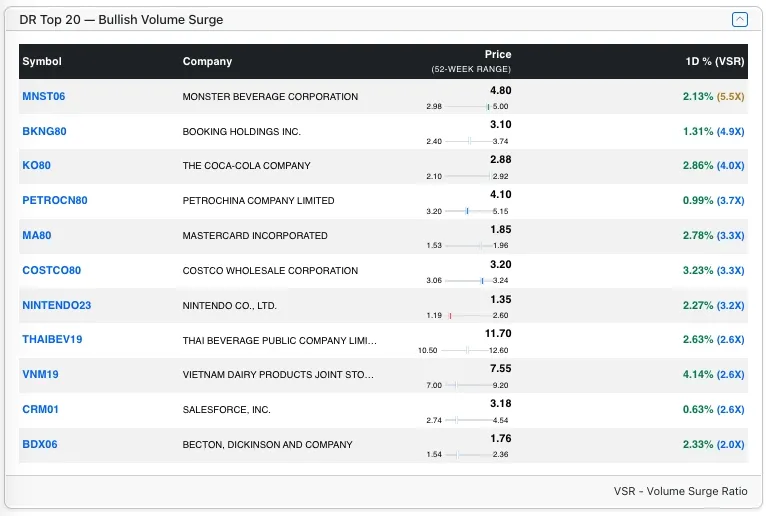Click the 4.14% (2.6X) change value
Viewport: 766px width, 516px height.
pyautogui.click(x=714, y=375)
